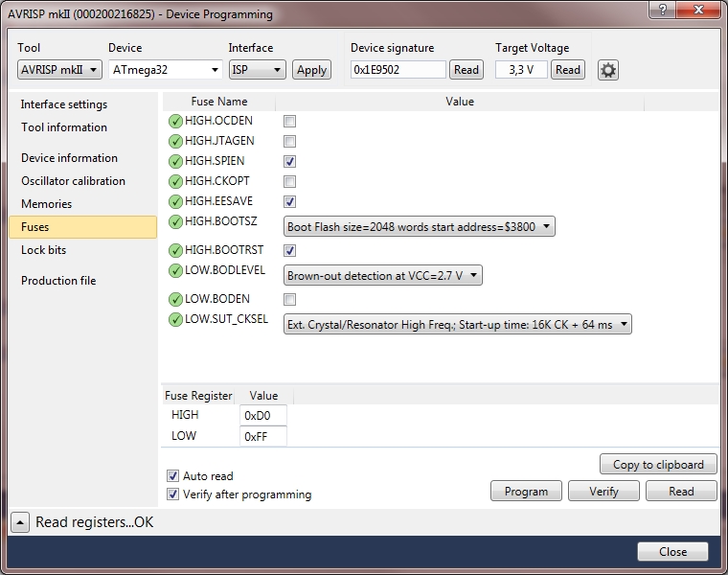Open the Tool dropdown showing AVRISP mkII
Image resolution: width=728 pixels, height=575 pixels.
(59, 70)
